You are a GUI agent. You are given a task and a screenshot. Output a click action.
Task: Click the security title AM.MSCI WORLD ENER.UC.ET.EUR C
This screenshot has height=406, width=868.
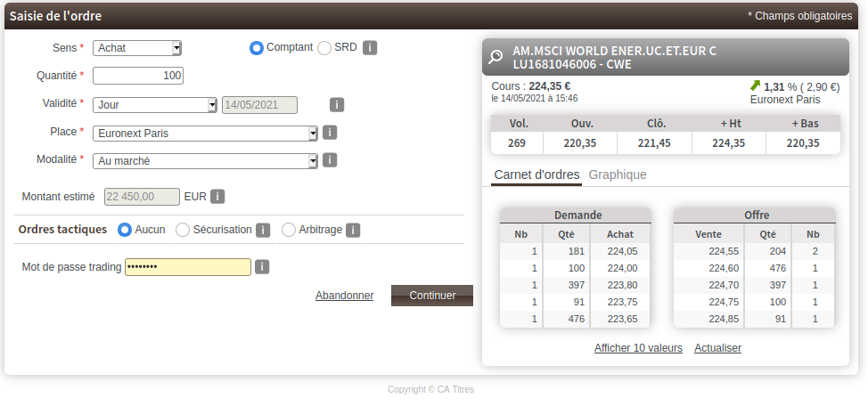[615, 51]
